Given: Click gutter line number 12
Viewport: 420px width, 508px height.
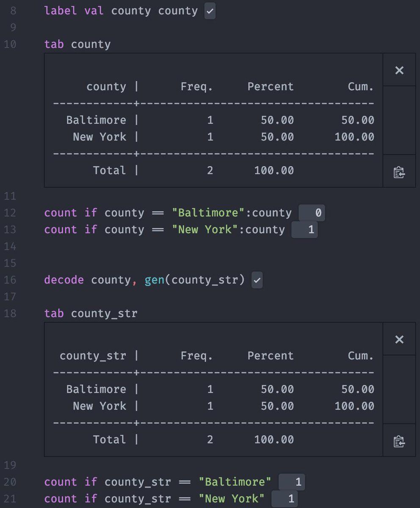Looking at the screenshot, I should (x=10, y=213).
